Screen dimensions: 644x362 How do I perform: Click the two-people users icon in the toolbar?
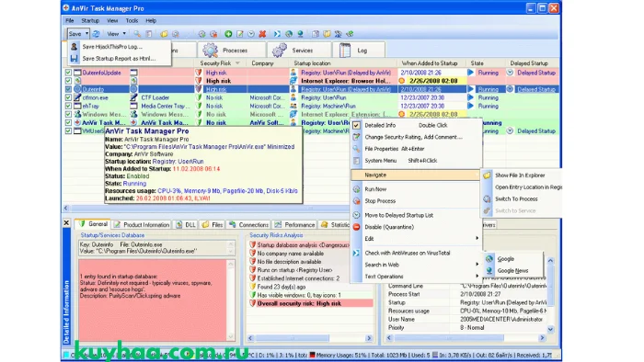(x=338, y=34)
